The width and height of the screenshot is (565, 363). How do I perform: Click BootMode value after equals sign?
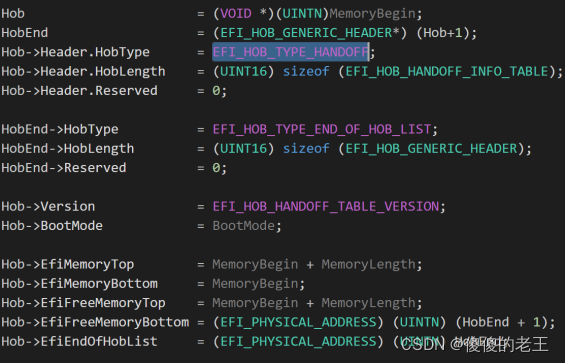pyautogui.click(x=244, y=226)
